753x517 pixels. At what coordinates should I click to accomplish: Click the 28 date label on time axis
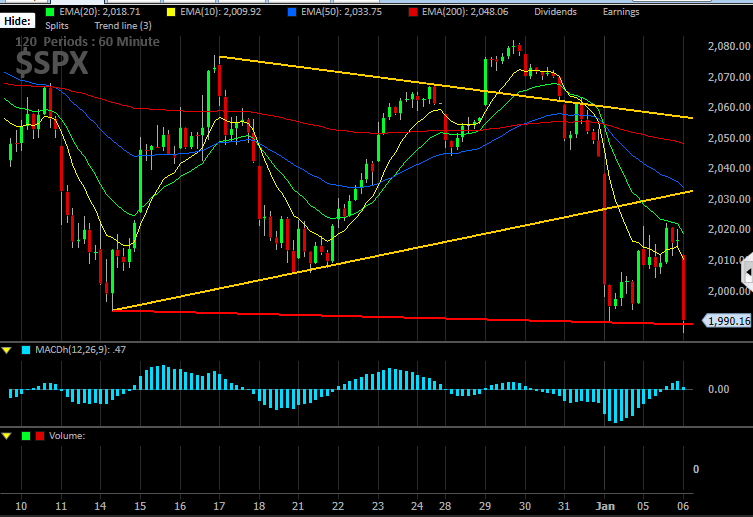pyautogui.click(x=445, y=506)
